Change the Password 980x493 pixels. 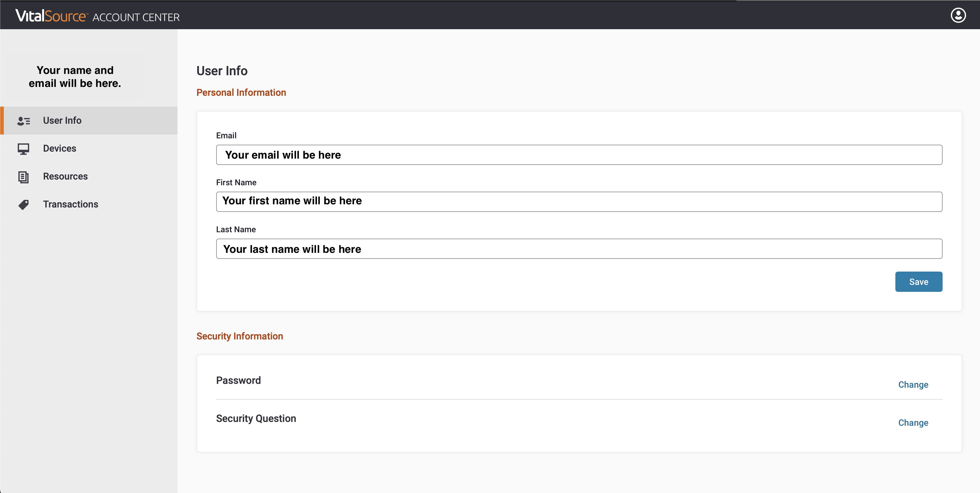913,385
